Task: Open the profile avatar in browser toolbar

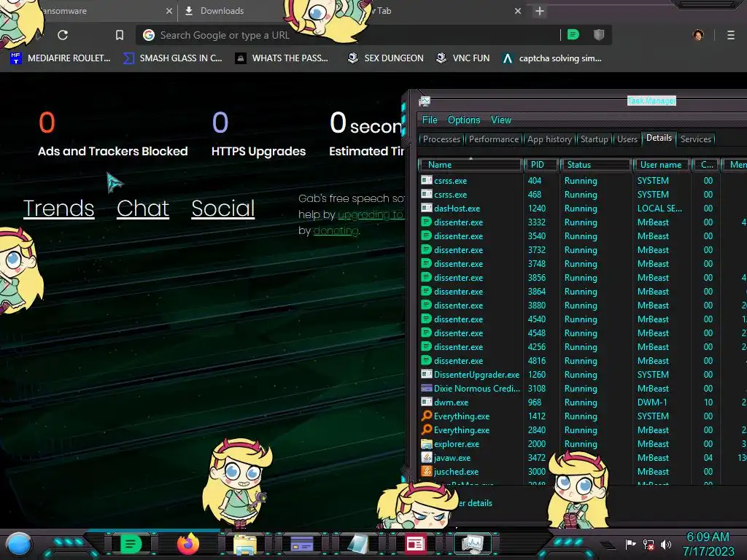Action: (698, 35)
